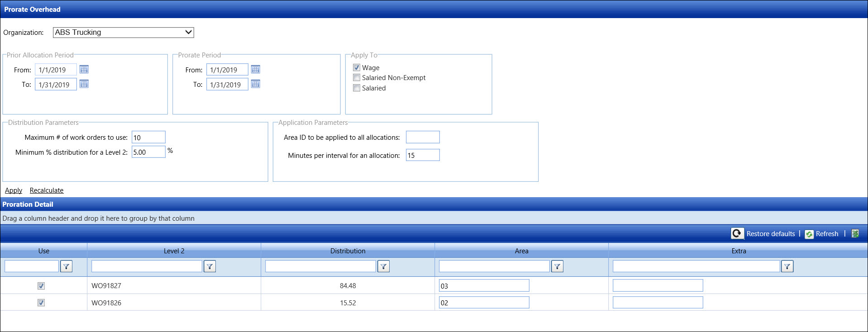868x332 pixels.
Task: Open calendar for Prorate Period From date
Action: tap(255, 69)
